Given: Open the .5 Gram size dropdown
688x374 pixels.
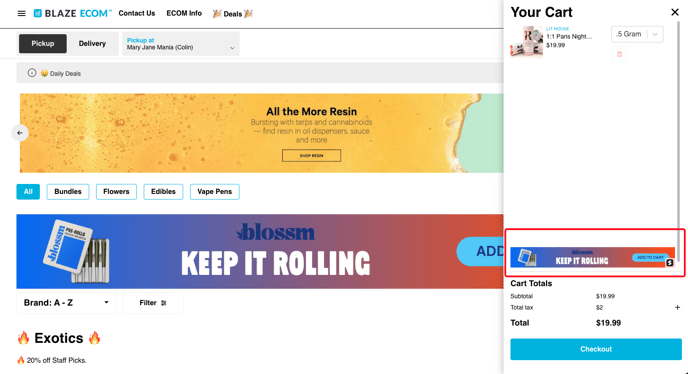Looking at the screenshot, I should click(637, 34).
